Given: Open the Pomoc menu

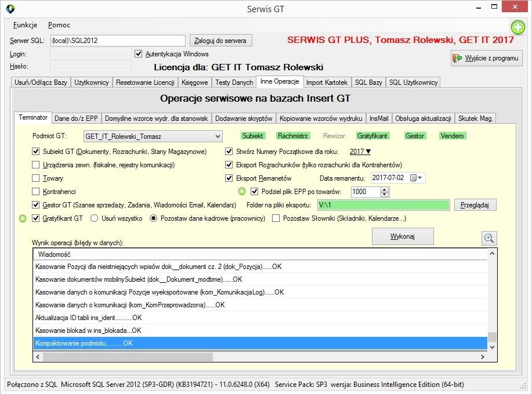Looking at the screenshot, I should pos(59,25).
